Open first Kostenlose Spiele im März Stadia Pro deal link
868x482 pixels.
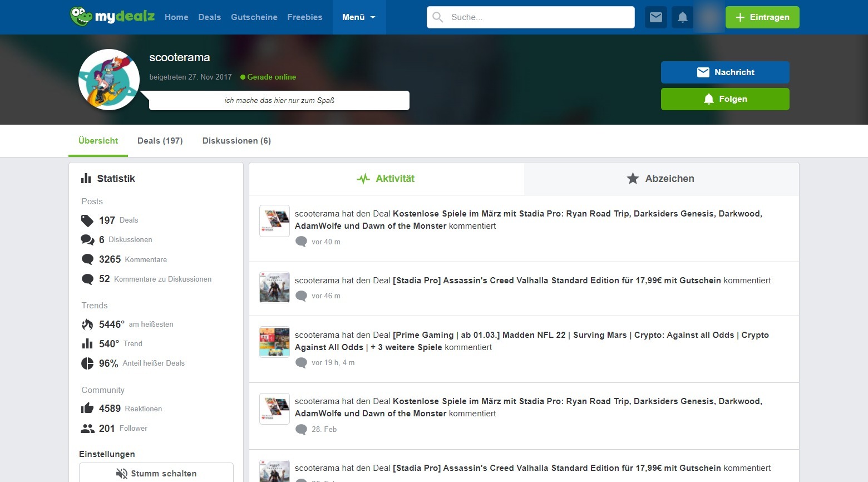[x=529, y=220]
